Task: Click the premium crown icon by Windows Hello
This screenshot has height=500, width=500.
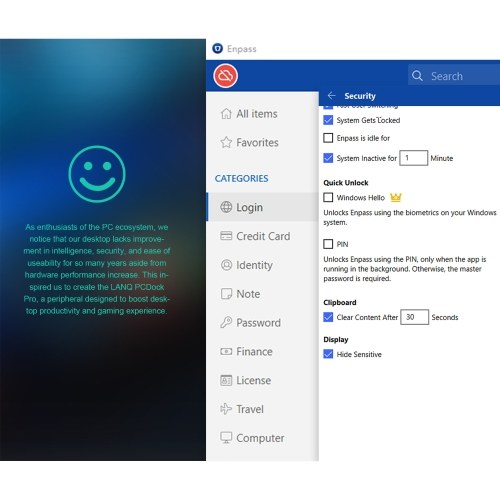Action: click(396, 197)
